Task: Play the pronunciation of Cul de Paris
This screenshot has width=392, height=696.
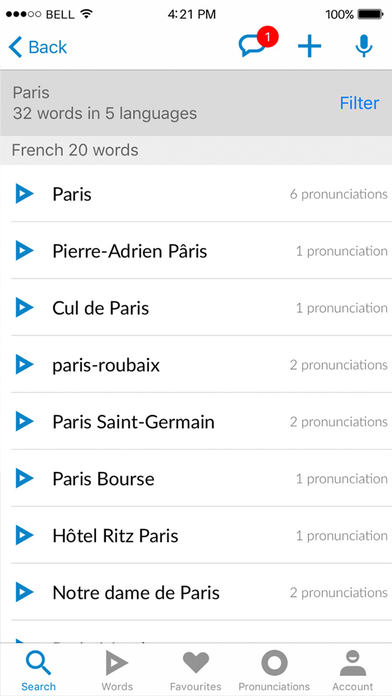Action: [x=24, y=308]
